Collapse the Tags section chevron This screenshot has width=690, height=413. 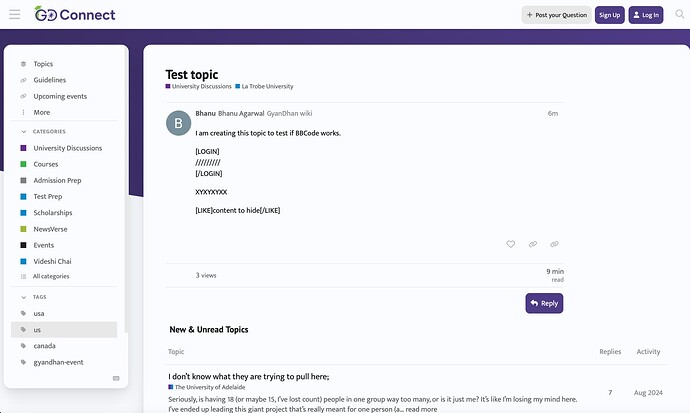(x=23, y=297)
